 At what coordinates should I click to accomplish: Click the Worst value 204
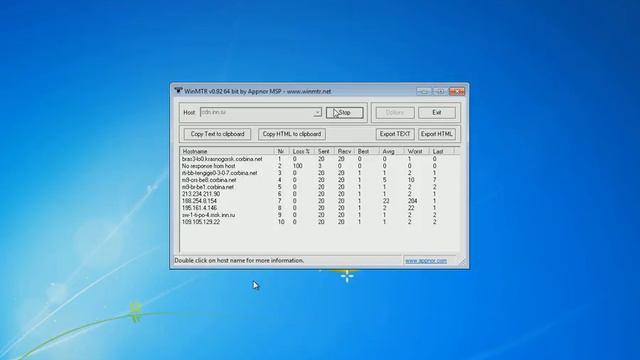pos(412,201)
